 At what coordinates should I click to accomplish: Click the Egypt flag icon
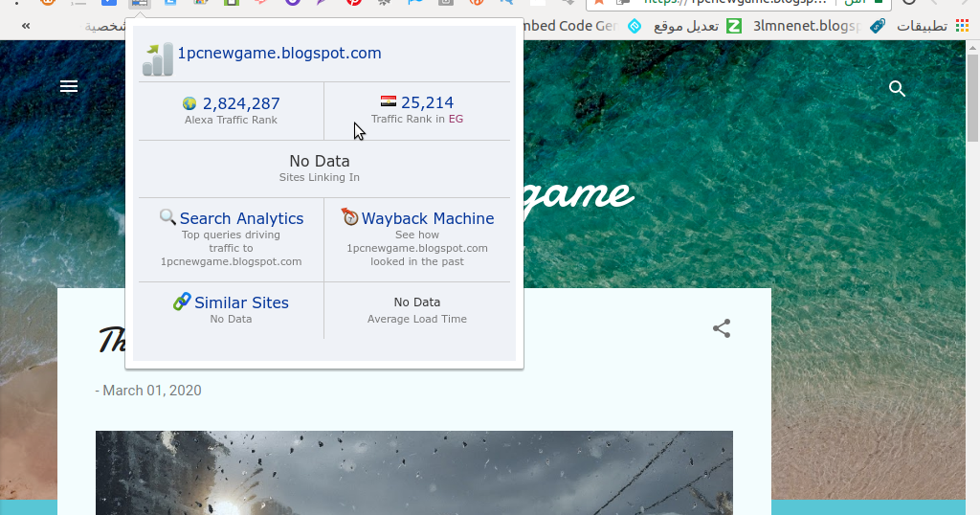pos(389,101)
